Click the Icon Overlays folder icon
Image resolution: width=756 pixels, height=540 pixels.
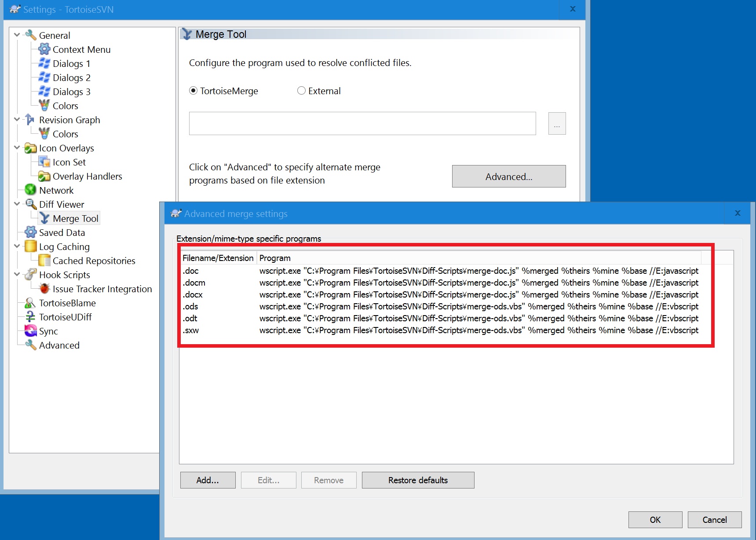(x=30, y=148)
